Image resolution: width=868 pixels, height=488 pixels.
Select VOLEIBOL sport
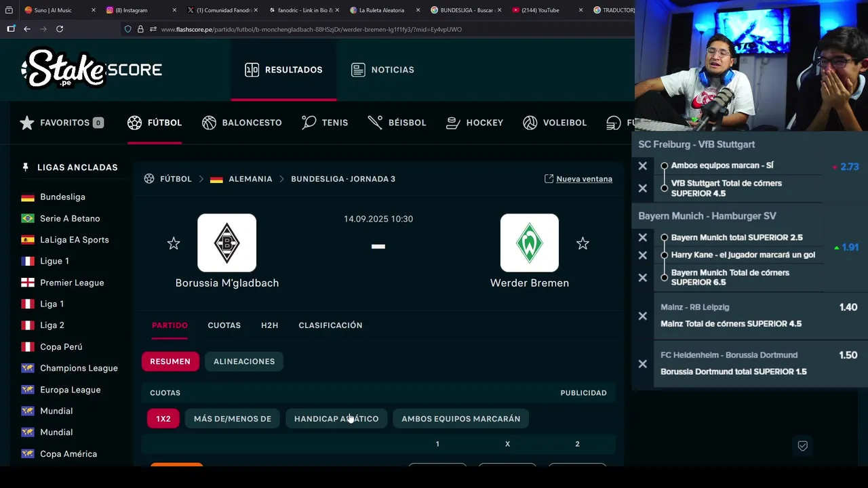tap(555, 123)
